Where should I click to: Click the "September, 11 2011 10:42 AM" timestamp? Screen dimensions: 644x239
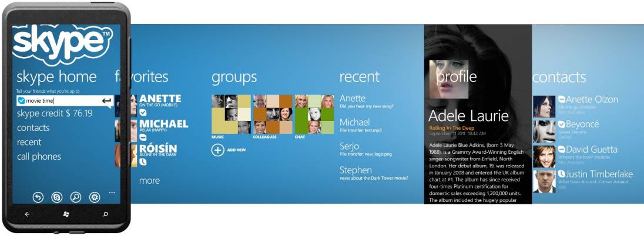pos(457,133)
